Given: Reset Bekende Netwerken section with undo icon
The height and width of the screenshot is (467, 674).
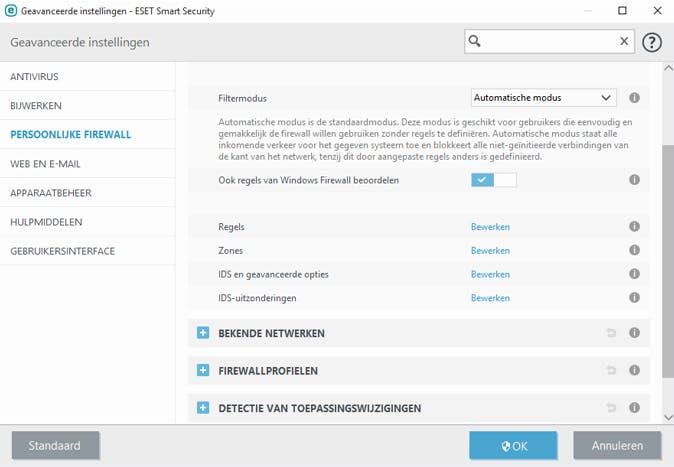Looking at the screenshot, I should pos(611,333).
